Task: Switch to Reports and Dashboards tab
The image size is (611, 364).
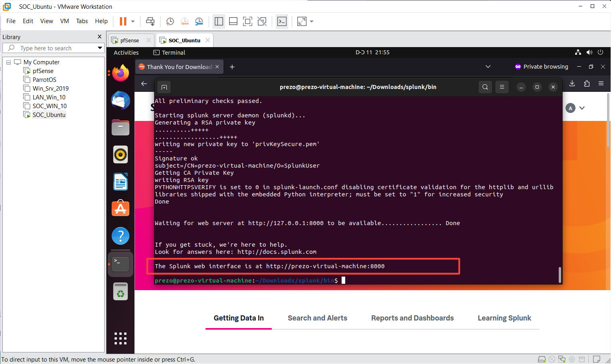Action: tap(413, 318)
